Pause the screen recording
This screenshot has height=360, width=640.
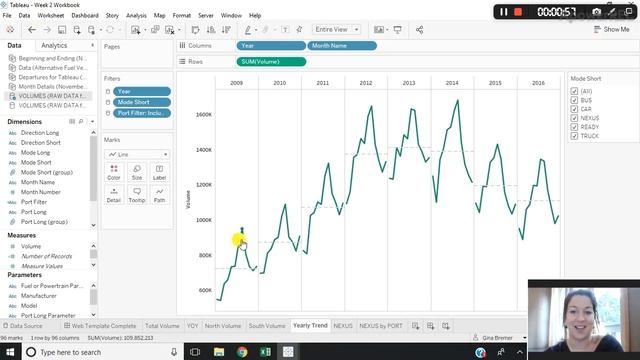click(x=504, y=12)
